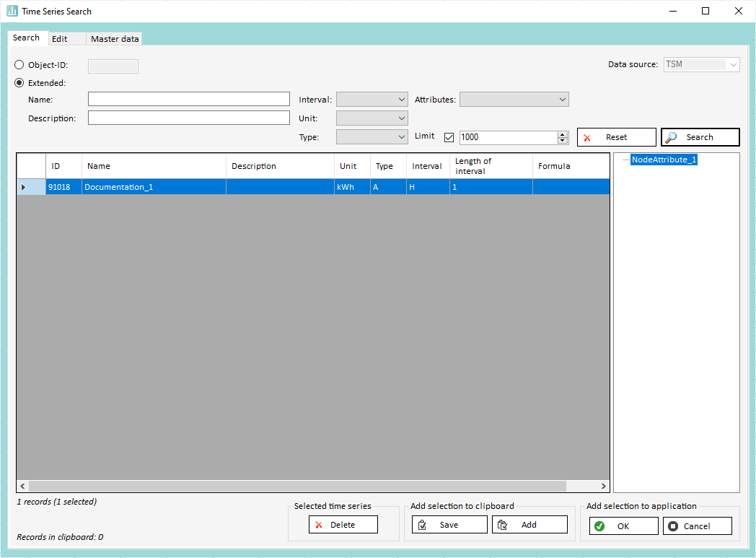
Task: Uncheck the Limit checkbox
Action: coord(449,137)
